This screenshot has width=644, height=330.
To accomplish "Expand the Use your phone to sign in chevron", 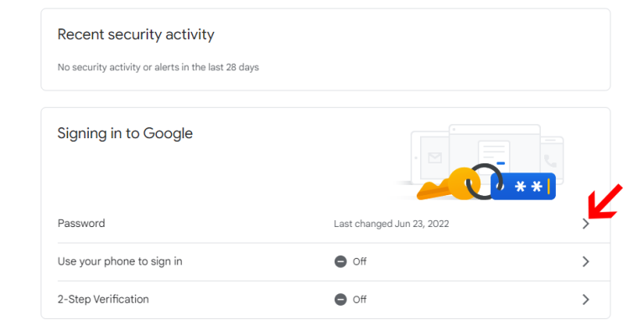I will (x=585, y=261).
